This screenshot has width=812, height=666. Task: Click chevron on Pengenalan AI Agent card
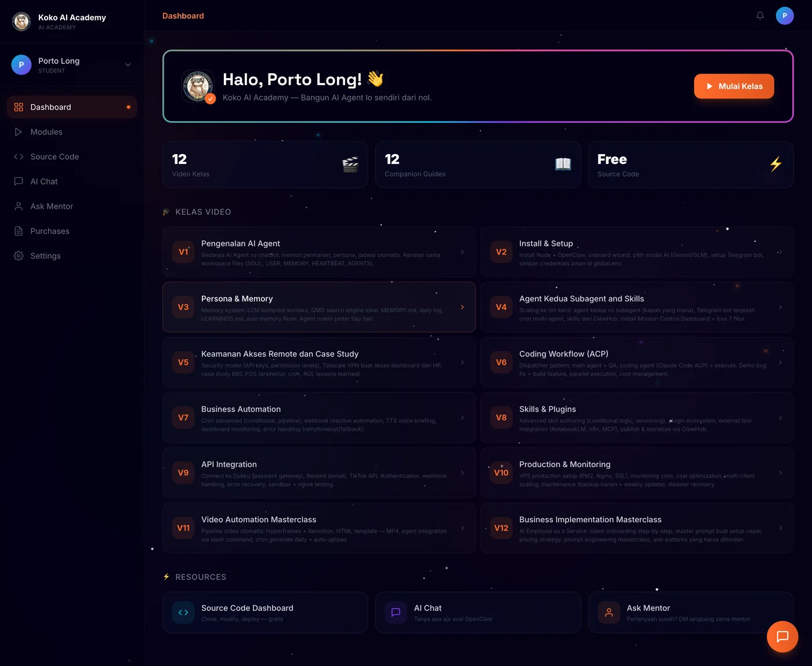coord(462,252)
